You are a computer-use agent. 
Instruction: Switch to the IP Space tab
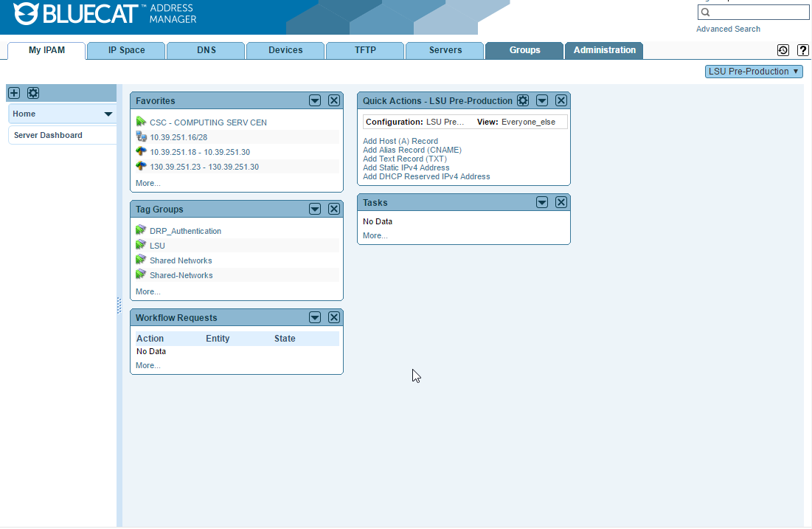point(126,50)
